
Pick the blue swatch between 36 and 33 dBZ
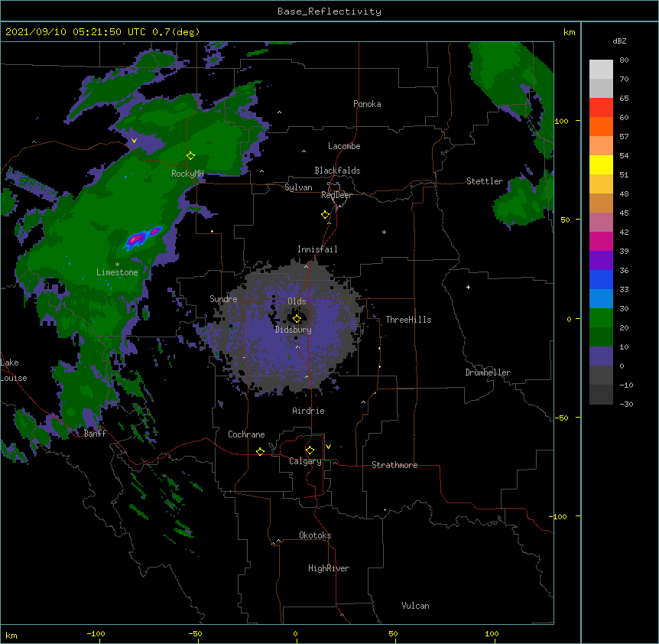[601, 279]
